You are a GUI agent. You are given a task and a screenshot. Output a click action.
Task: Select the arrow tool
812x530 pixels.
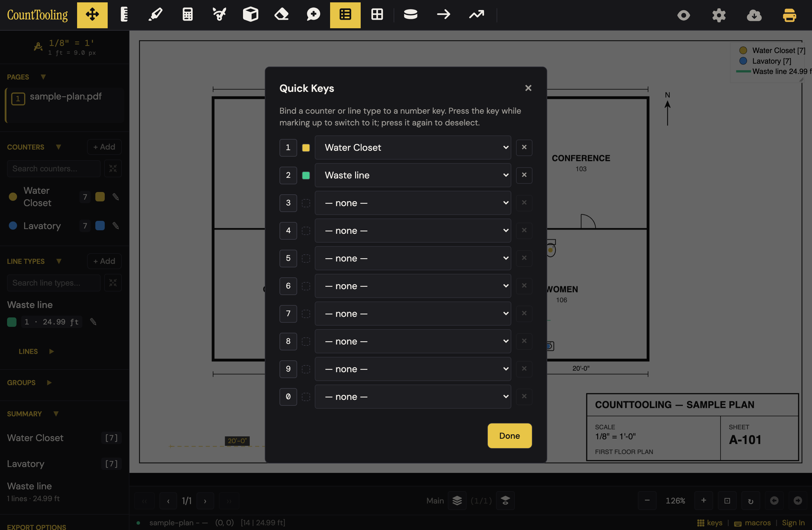coord(444,15)
